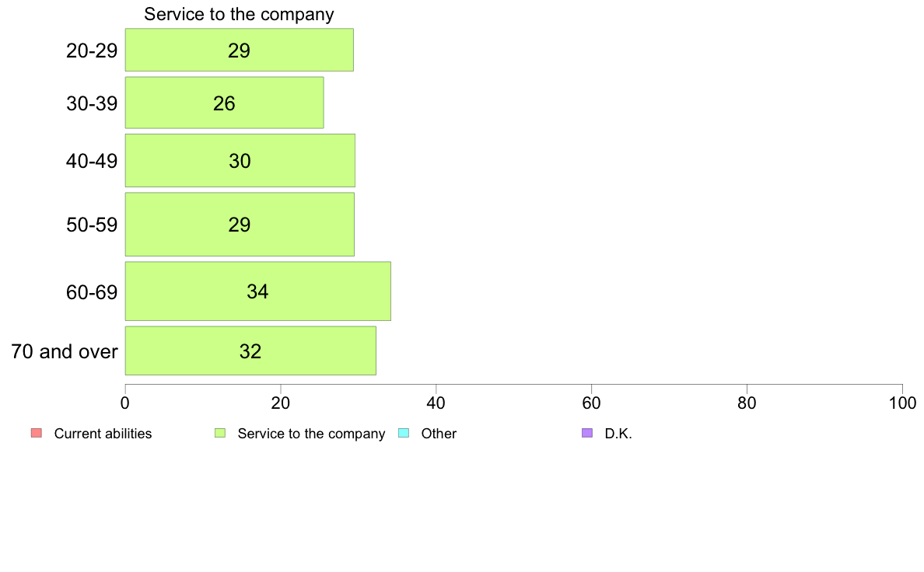Click the Service to the company chart title
The image size is (924, 572).
(x=239, y=14)
